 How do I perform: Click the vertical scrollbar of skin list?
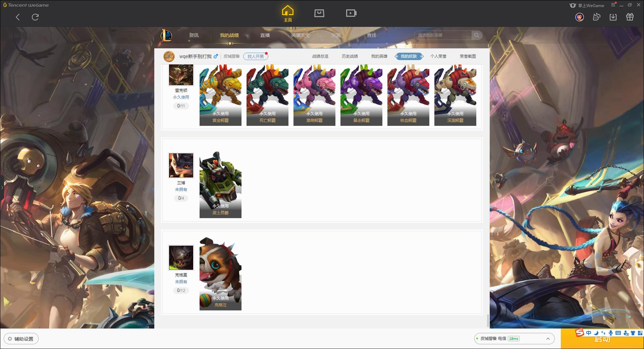(x=488, y=321)
